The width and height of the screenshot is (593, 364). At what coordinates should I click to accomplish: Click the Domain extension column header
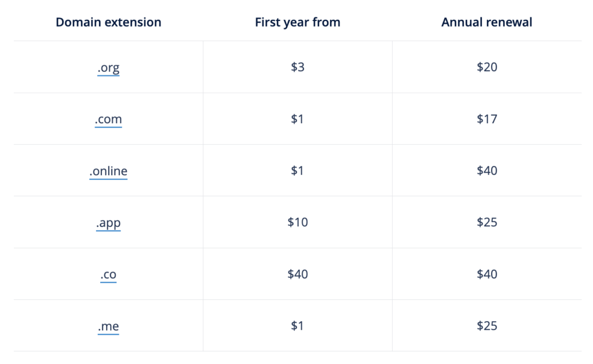[x=108, y=23]
